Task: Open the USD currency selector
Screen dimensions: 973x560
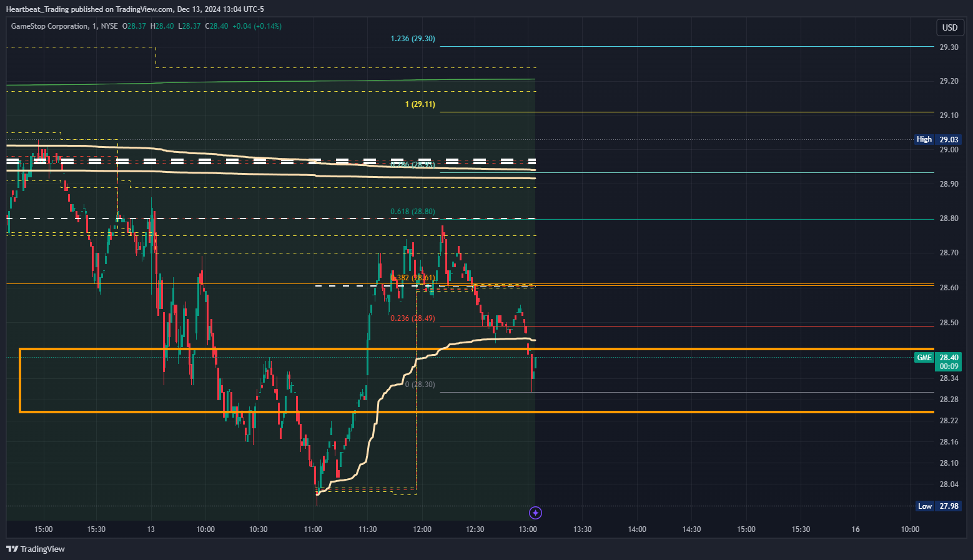Action: pos(950,27)
